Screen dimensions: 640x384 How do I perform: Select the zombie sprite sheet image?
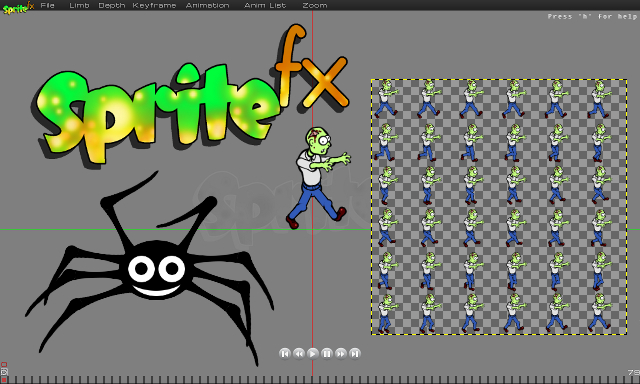tap(499, 207)
